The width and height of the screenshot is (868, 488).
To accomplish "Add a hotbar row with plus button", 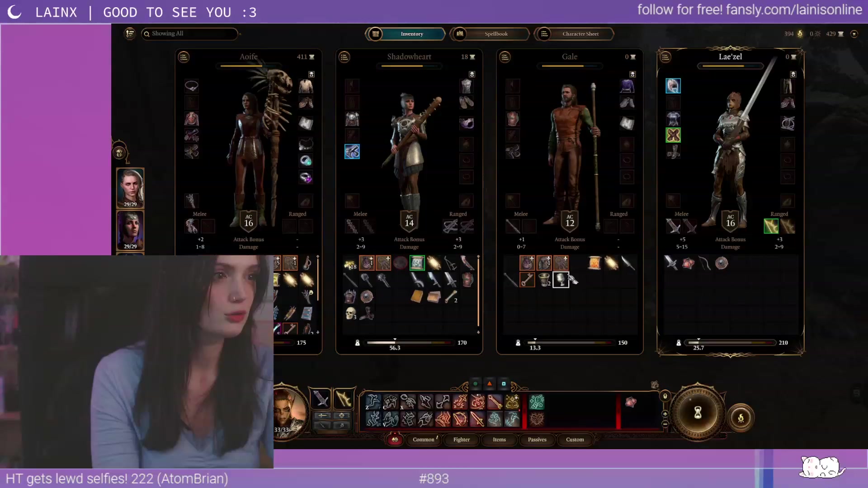I will pos(665,414).
